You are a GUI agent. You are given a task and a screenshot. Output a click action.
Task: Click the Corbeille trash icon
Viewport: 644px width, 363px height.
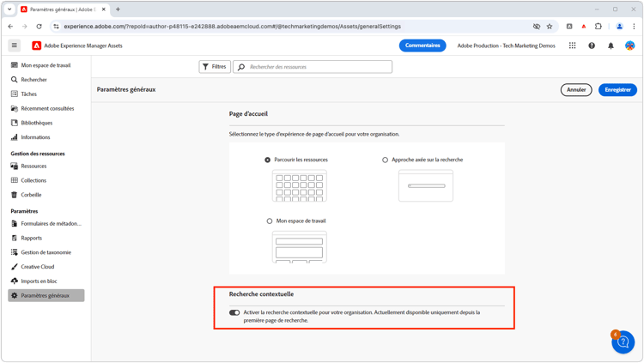coord(15,195)
